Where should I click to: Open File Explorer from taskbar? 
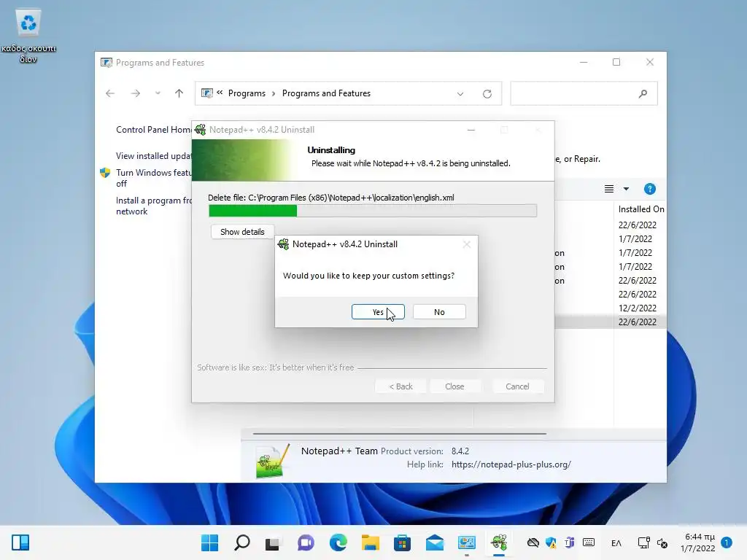pos(370,542)
